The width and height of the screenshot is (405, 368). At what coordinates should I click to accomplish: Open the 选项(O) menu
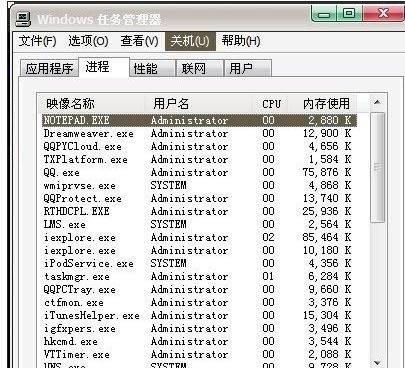click(88, 41)
